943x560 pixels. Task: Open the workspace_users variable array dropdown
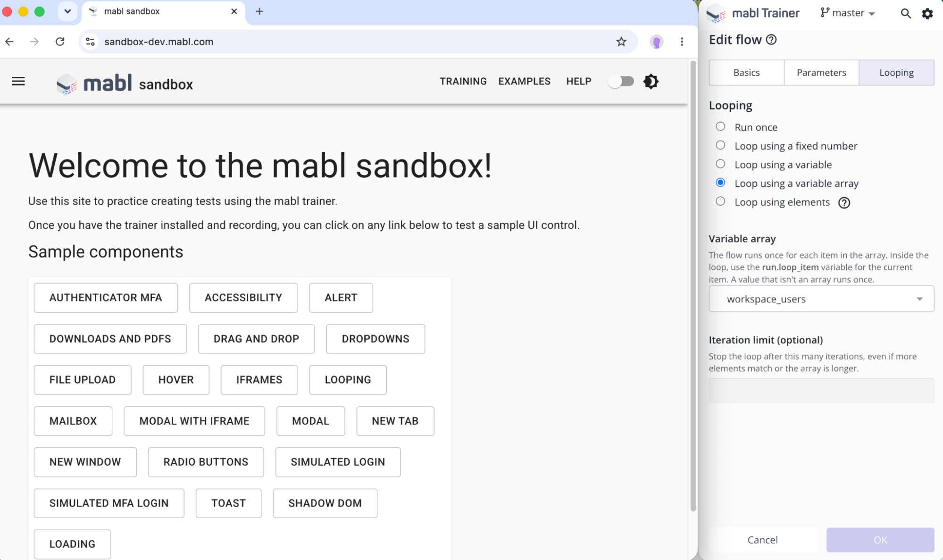click(x=821, y=299)
